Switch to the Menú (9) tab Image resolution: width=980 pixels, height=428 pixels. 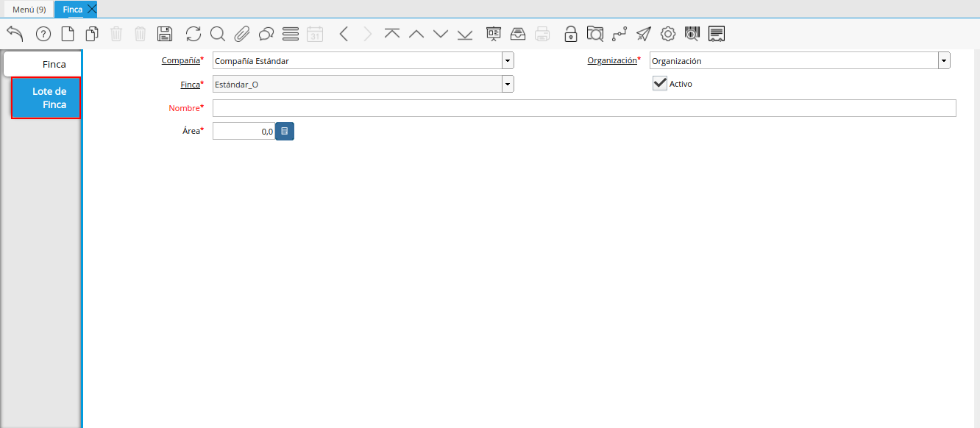(29, 10)
